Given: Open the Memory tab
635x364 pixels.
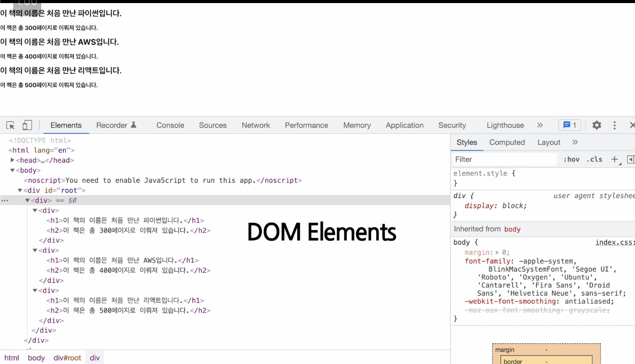Looking at the screenshot, I should pos(357,125).
